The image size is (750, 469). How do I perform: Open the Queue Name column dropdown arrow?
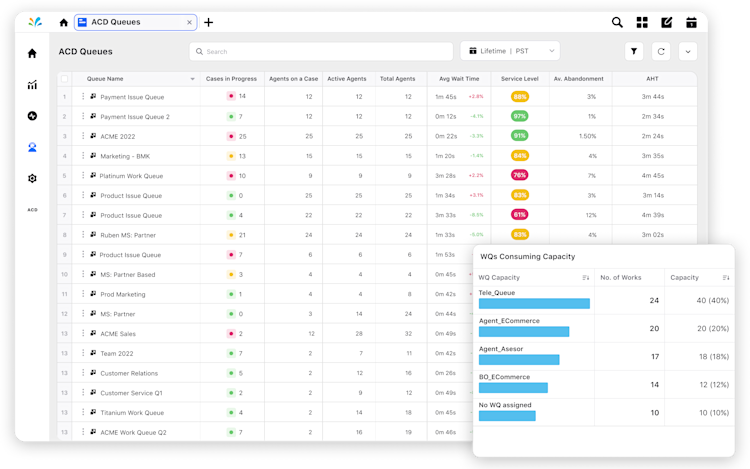(192, 79)
